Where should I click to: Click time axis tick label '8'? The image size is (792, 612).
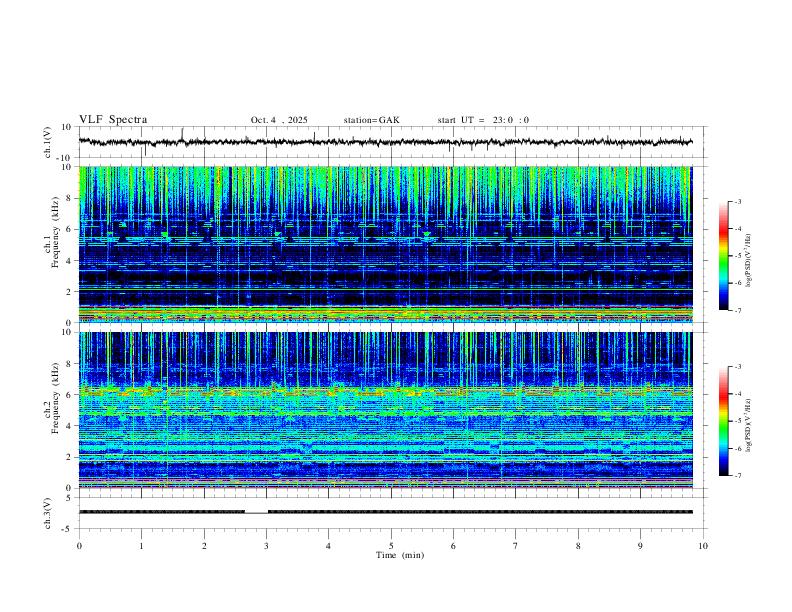(578, 546)
